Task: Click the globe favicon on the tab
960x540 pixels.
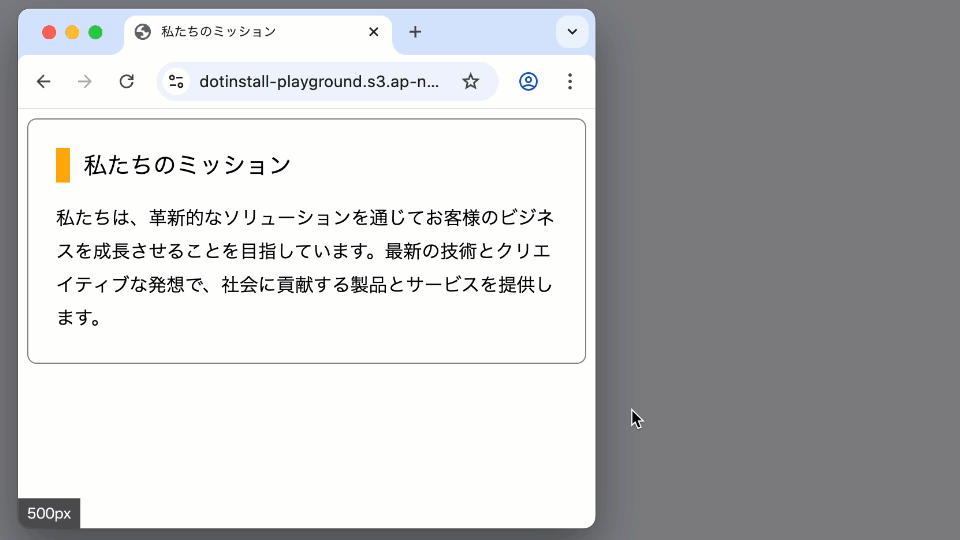Action: click(143, 32)
